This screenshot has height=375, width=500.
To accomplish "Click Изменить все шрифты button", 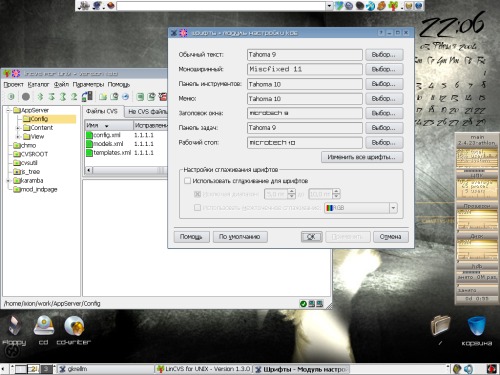I will tap(362, 157).
